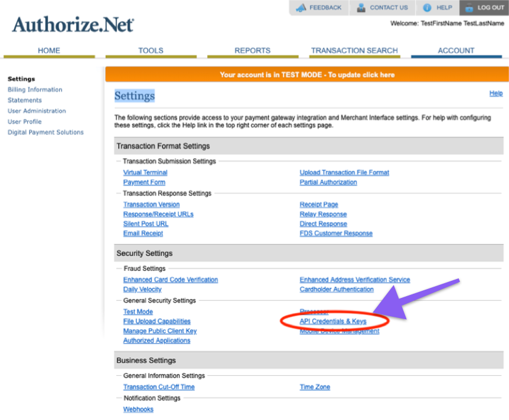The width and height of the screenshot is (509, 420).
Task: Open the Payment Form link
Action: point(144,182)
